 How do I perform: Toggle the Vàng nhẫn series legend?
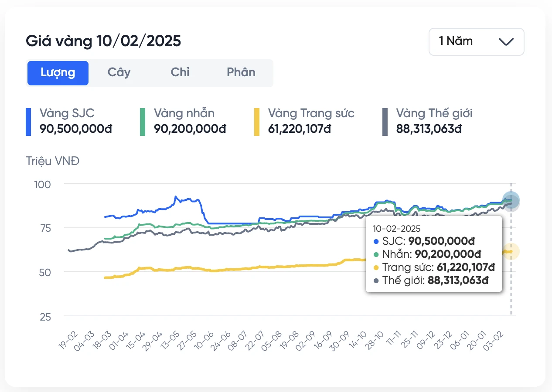[x=184, y=114]
